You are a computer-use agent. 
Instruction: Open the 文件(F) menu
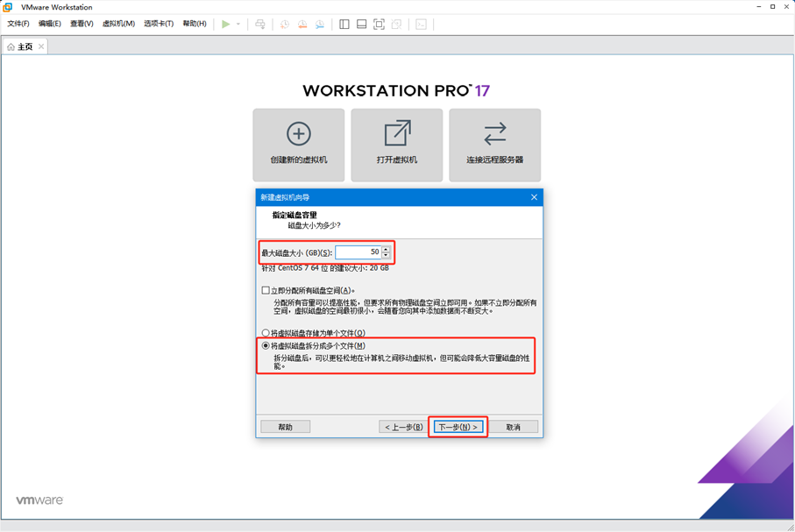point(18,24)
